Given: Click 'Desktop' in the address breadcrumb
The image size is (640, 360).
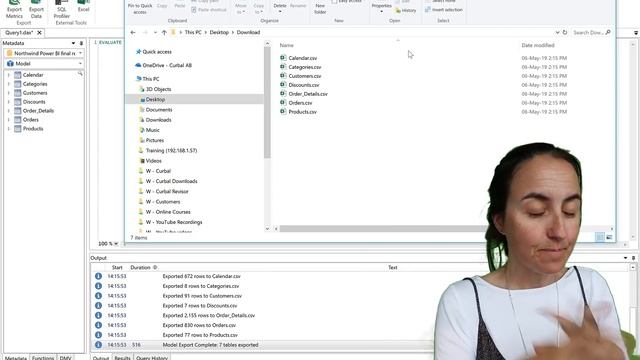Looking at the screenshot, I should 219,32.
